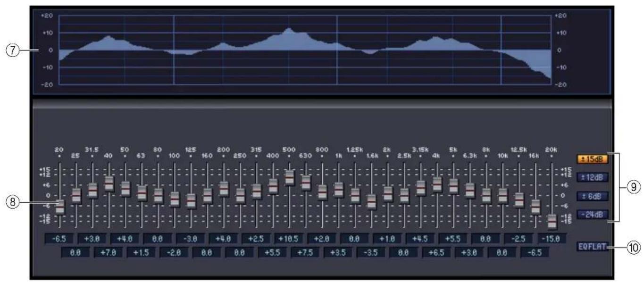Screen dimensions: 644x282
Task: Click the 8k band fader
Action: (x=486, y=195)
